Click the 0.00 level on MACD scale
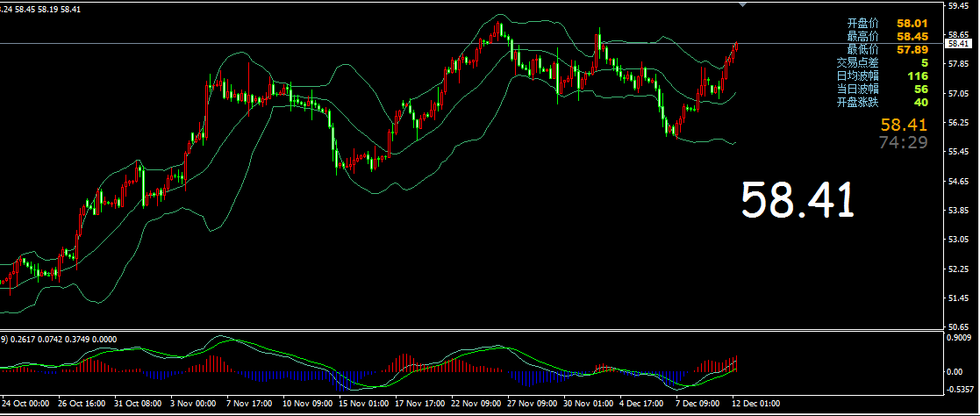This screenshot has height=416, width=980. 955,370
